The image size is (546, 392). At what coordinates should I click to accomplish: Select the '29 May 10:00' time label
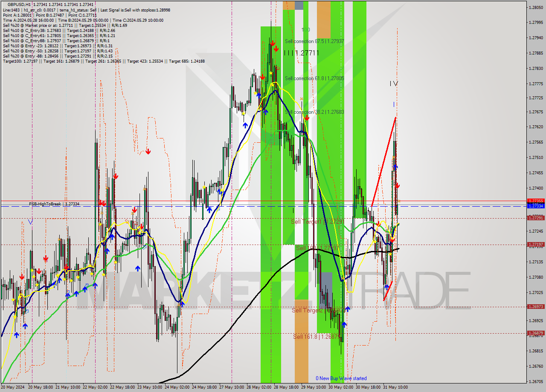314,387
